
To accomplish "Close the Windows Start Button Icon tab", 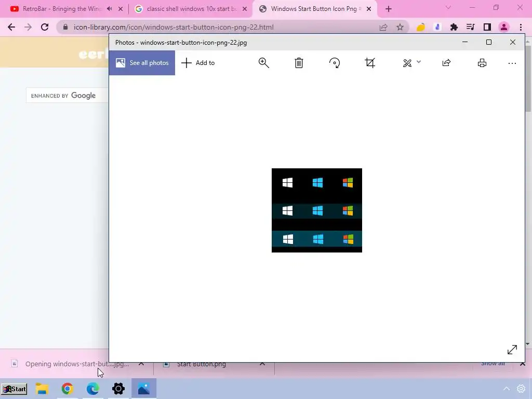I will (x=369, y=9).
